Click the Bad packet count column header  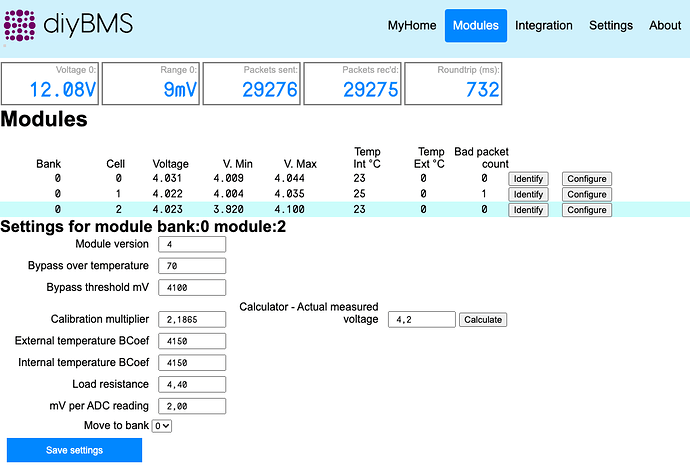click(x=481, y=158)
